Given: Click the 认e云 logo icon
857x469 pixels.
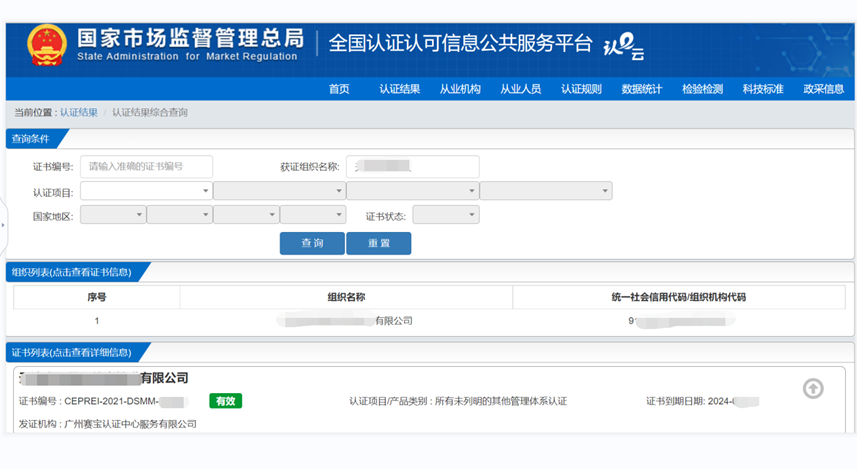Looking at the screenshot, I should coord(624,44).
